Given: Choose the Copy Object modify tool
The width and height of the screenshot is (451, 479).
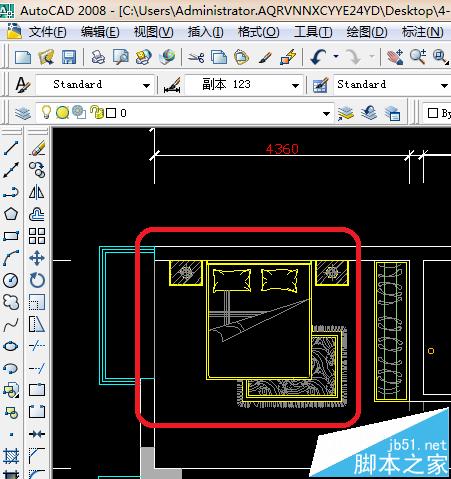Looking at the screenshot, I should pos(37,170).
